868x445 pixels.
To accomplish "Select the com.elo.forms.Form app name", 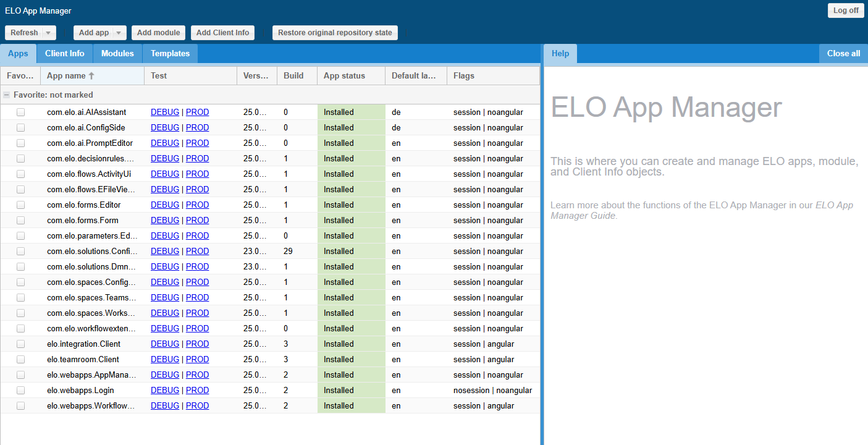I will tap(83, 221).
